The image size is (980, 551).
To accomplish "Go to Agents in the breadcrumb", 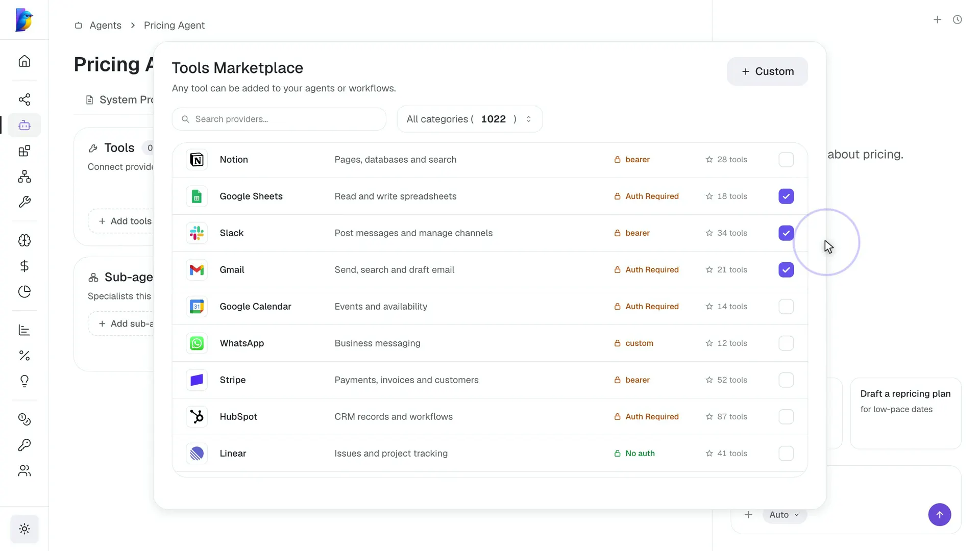I will (105, 26).
